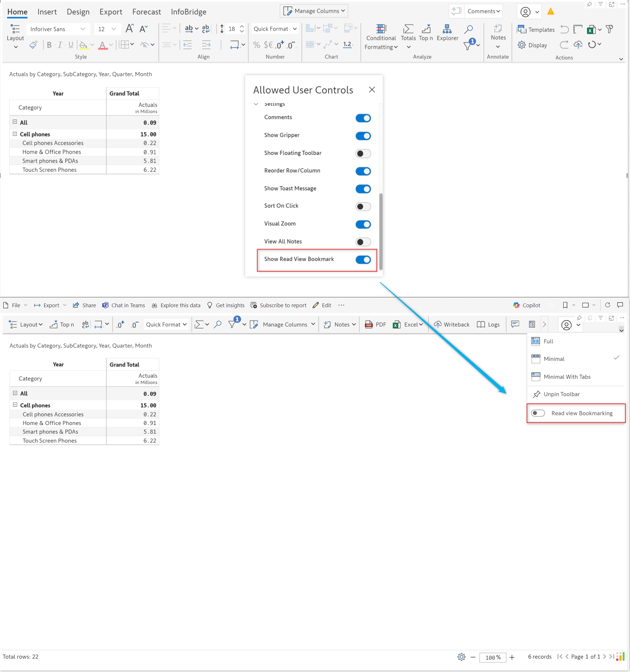Click the PDF export icon

tap(369, 325)
